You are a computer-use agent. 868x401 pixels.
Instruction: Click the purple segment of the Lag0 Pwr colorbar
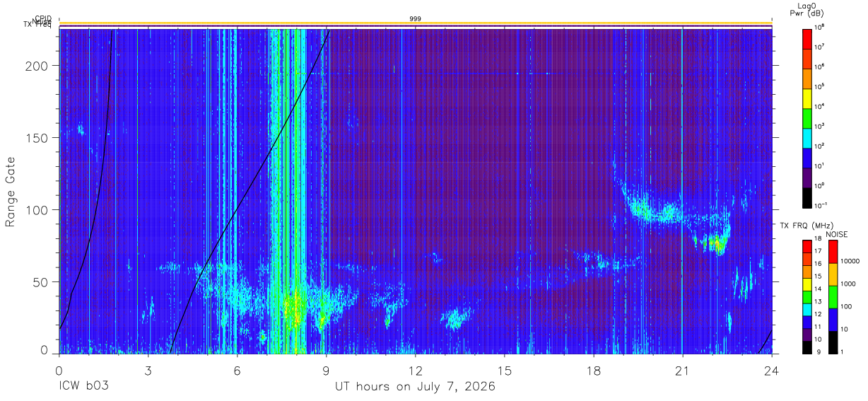(807, 178)
